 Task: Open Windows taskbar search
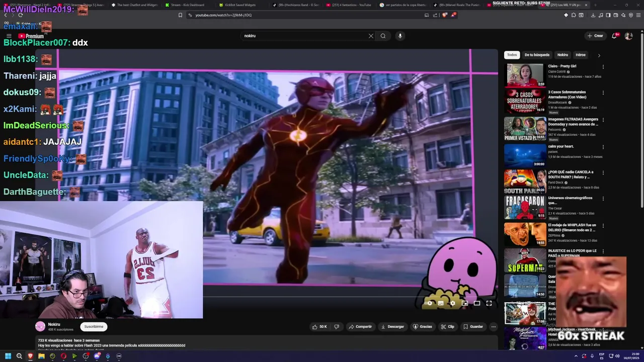click(19, 356)
